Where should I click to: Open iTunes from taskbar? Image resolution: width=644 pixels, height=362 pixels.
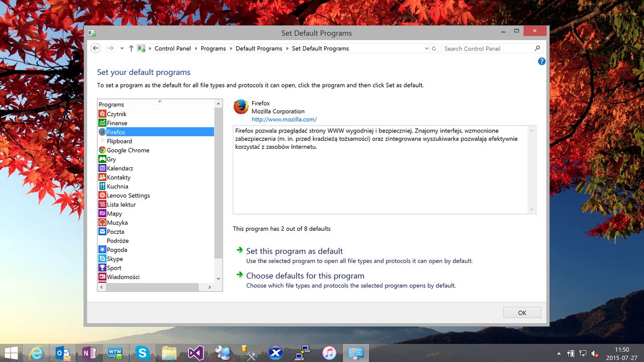pyautogui.click(x=329, y=353)
